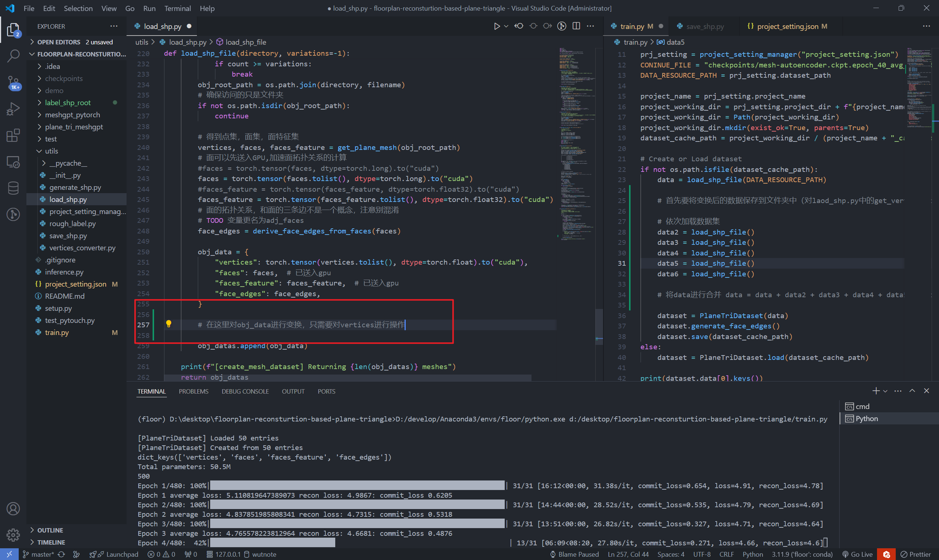Select interpreter 3.11.9 ('floor': conda)

[802, 555]
